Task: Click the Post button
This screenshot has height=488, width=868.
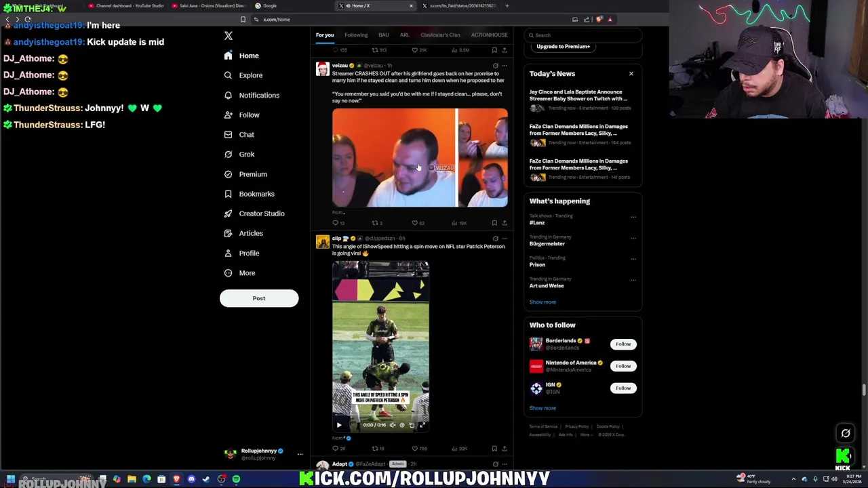Action: tap(259, 298)
